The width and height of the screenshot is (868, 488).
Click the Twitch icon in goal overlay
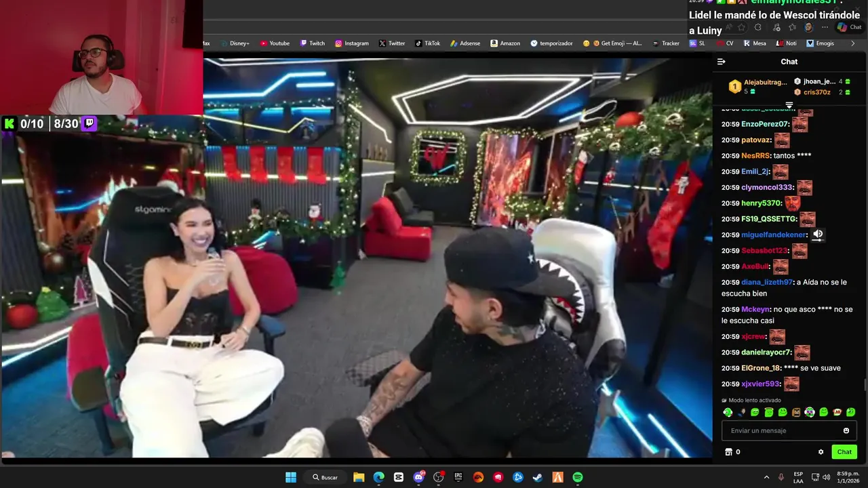pos(89,123)
